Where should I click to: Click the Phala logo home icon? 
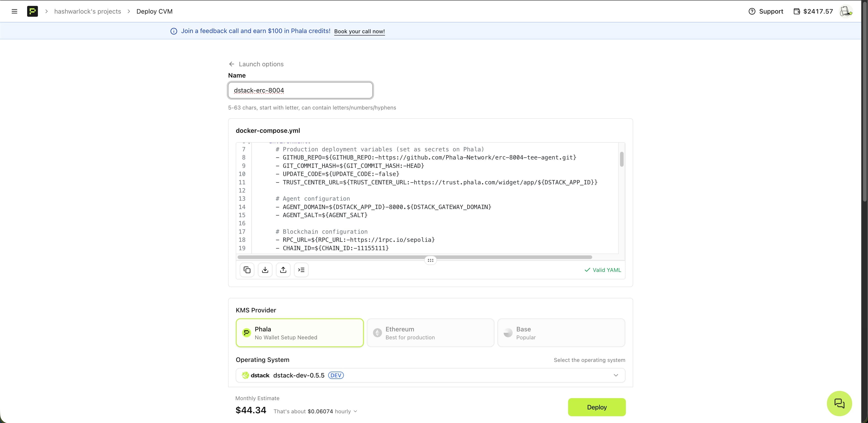pyautogui.click(x=32, y=11)
